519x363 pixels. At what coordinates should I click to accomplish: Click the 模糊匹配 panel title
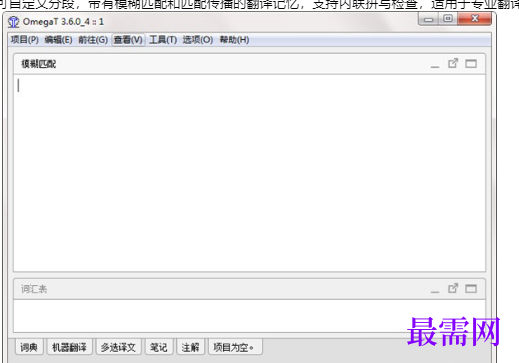tap(39, 64)
